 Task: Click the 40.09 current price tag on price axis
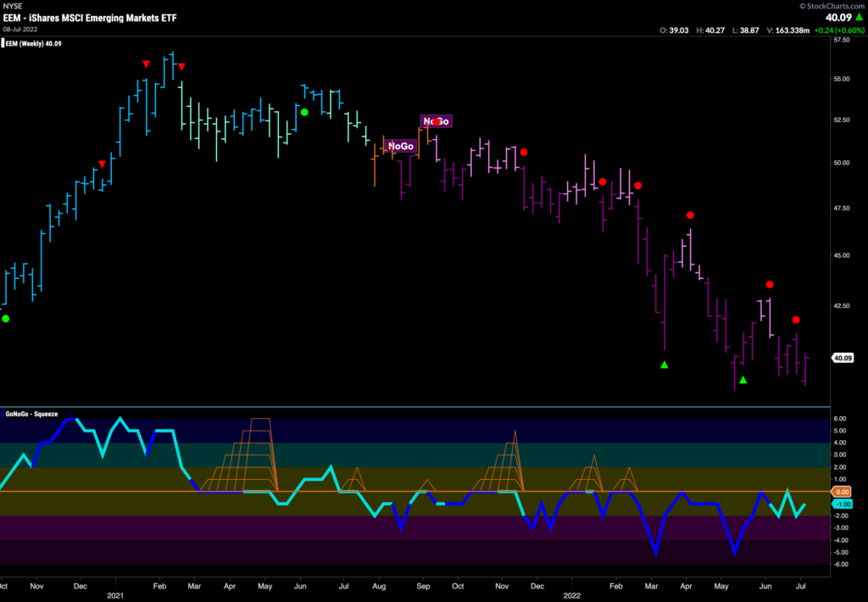coord(843,359)
